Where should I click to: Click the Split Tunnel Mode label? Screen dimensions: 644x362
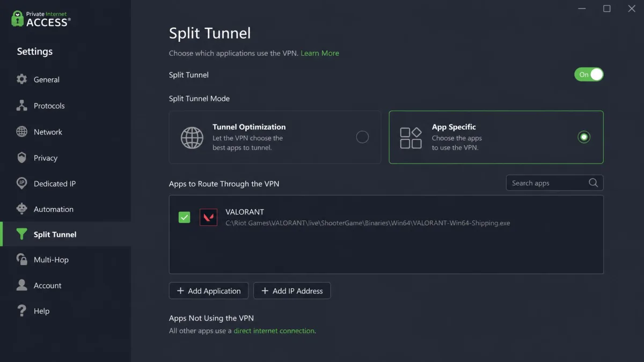click(199, 99)
